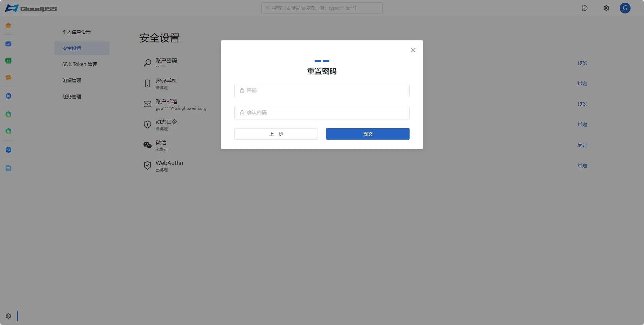The height and width of the screenshot is (325, 644).
Task: Open the green function app icon in sidebar
Action: tap(8, 61)
